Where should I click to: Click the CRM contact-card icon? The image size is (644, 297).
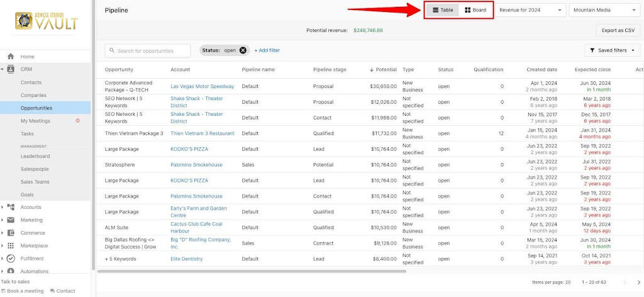pos(11,69)
